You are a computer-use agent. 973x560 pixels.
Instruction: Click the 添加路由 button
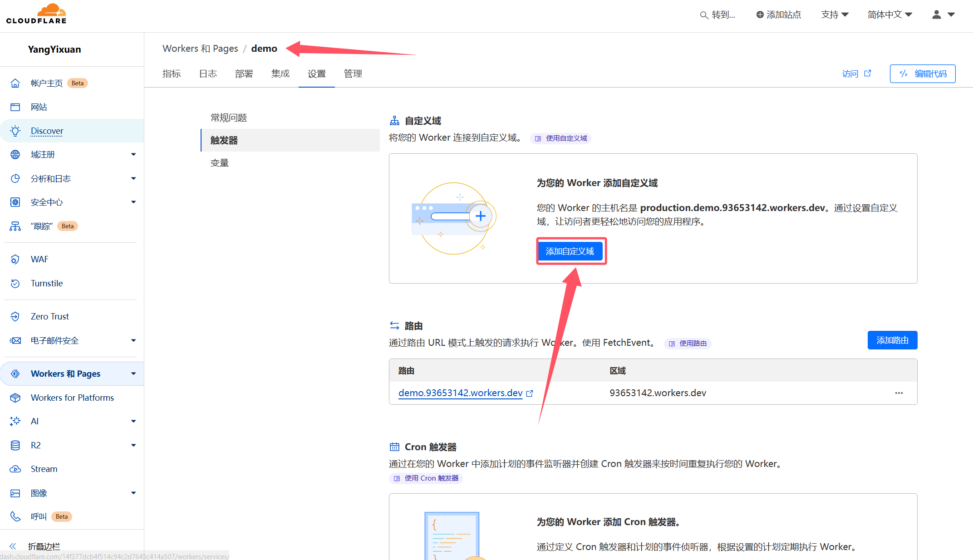tap(892, 340)
